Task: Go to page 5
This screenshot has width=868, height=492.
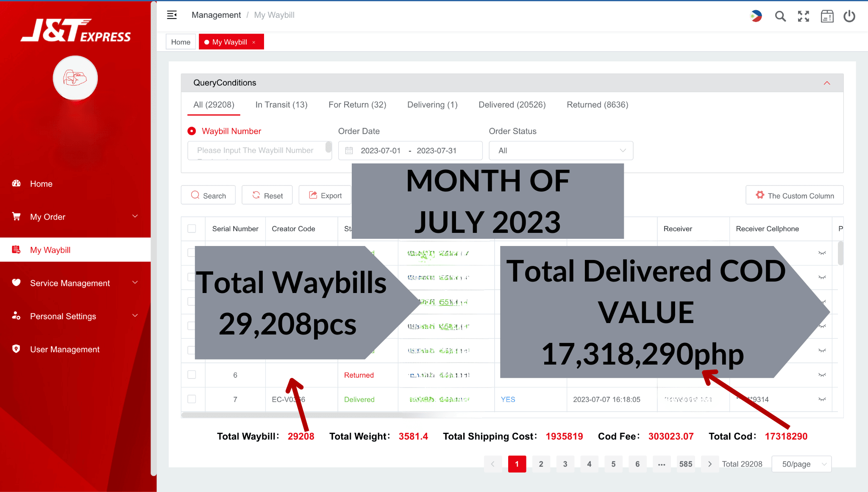Action: pyautogui.click(x=614, y=464)
